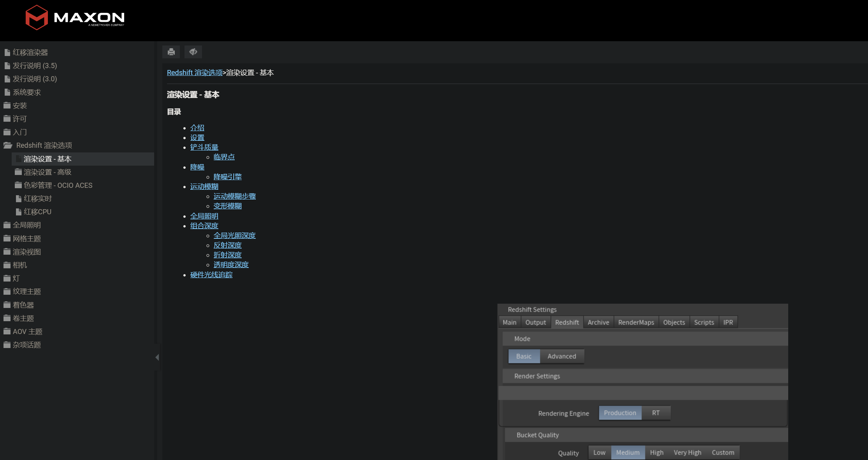868x460 pixels.
Task: Follow the Redshift 渲染选项 breadcrumb link
Action: 195,72
